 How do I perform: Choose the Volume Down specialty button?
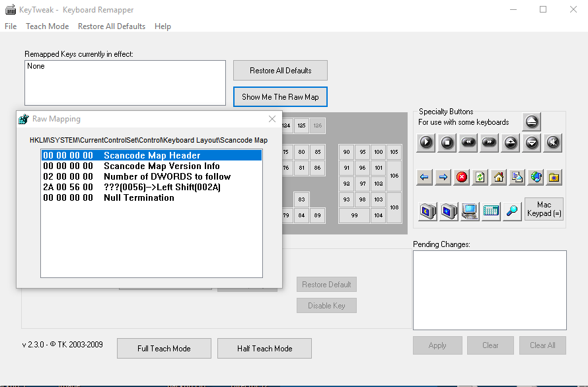pos(532,143)
